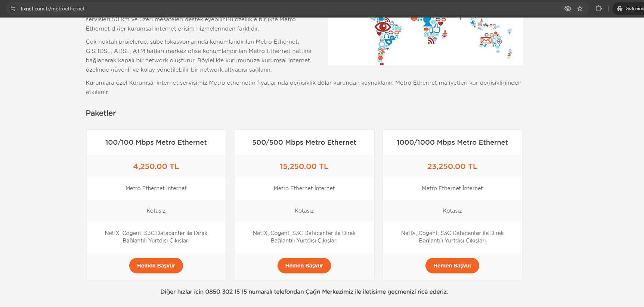
Task: Click the Paketler section heading
Action: 101,113
